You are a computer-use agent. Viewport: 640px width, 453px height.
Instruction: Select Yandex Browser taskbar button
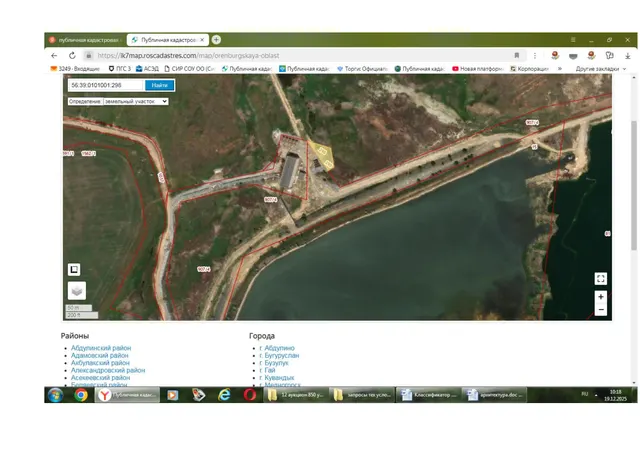[x=127, y=395]
